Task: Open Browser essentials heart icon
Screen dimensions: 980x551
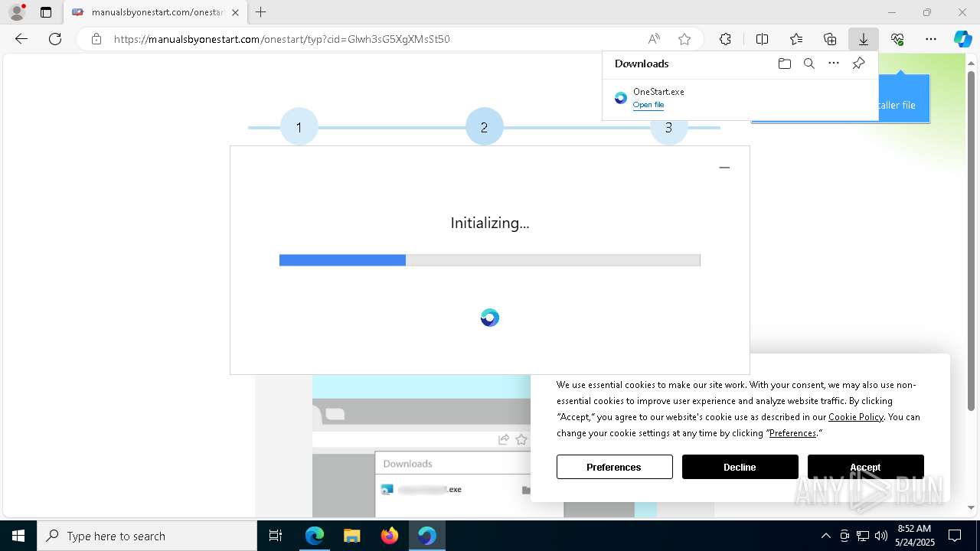Action: 897,39
